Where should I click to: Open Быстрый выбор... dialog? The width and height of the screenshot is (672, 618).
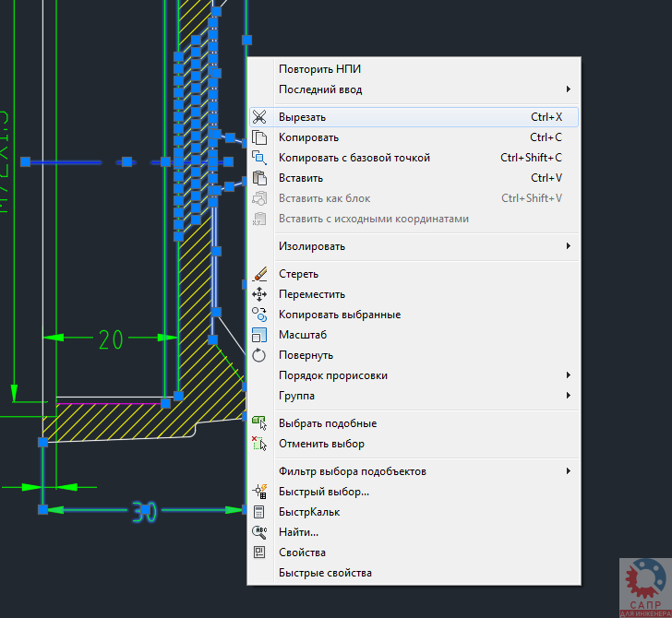pyautogui.click(x=414, y=492)
